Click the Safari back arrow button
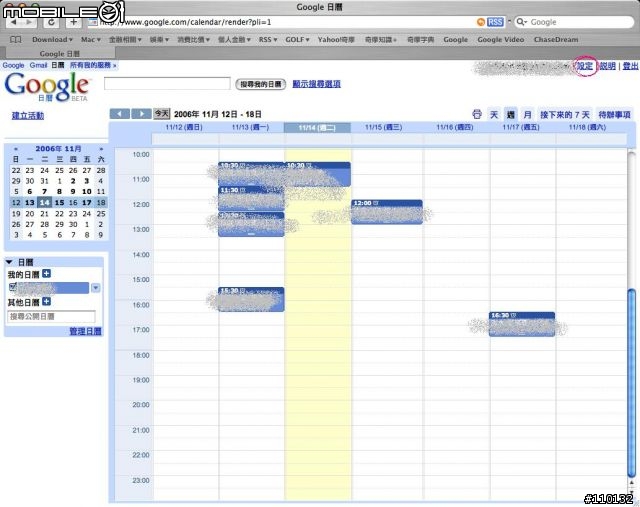Image resolution: width=640 pixels, height=507 pixels. point(13,22)
